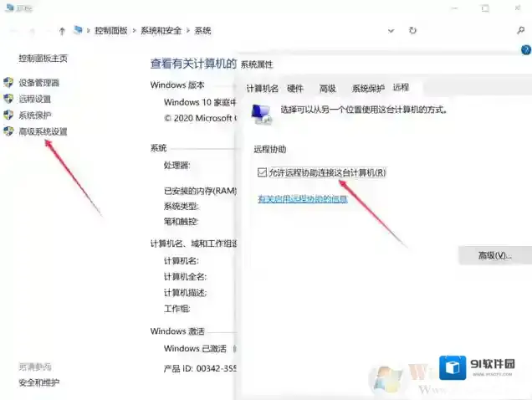Select the 高级 tab in 系统属性

(327, 88)
